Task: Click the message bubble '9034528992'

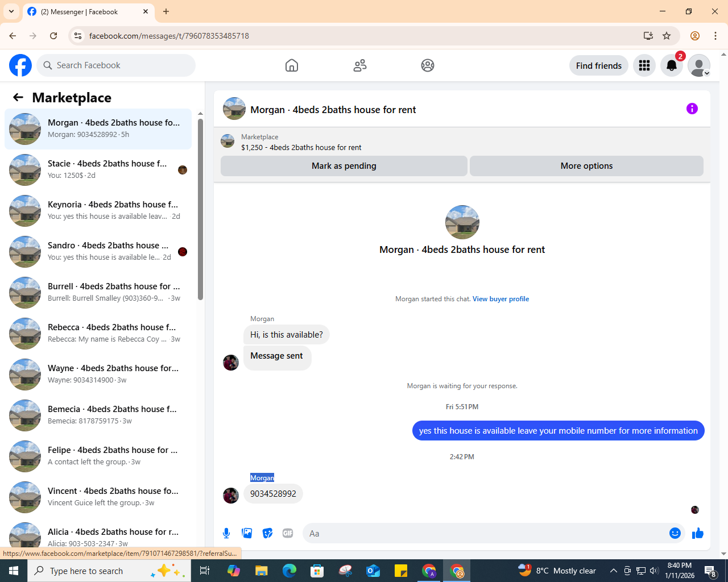Action: tap(273, 494)
